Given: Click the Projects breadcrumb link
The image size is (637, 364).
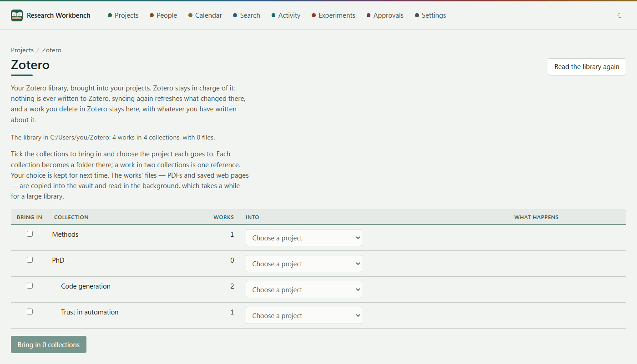Looking at the screenshot, I should [x=22, y=50].
